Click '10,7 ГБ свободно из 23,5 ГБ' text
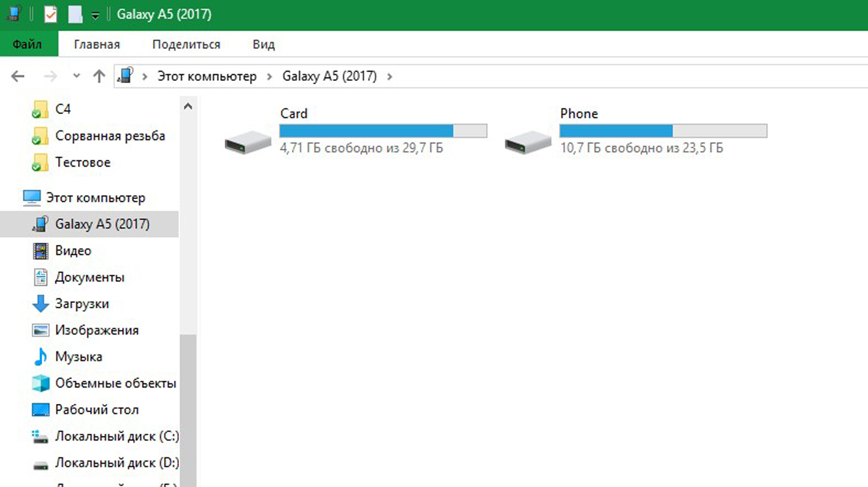Screen dimensions: 868x487 click(642, 148)
